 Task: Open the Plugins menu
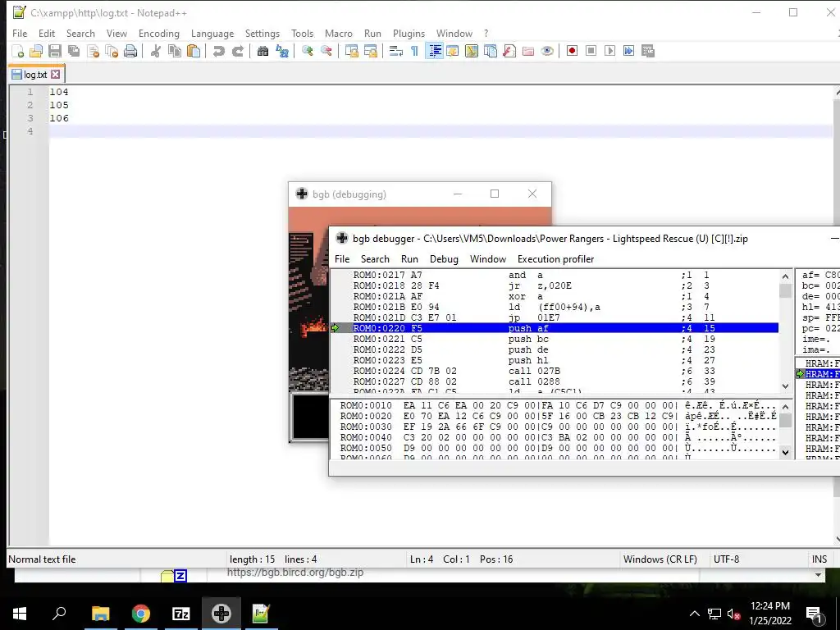point(409,33)
